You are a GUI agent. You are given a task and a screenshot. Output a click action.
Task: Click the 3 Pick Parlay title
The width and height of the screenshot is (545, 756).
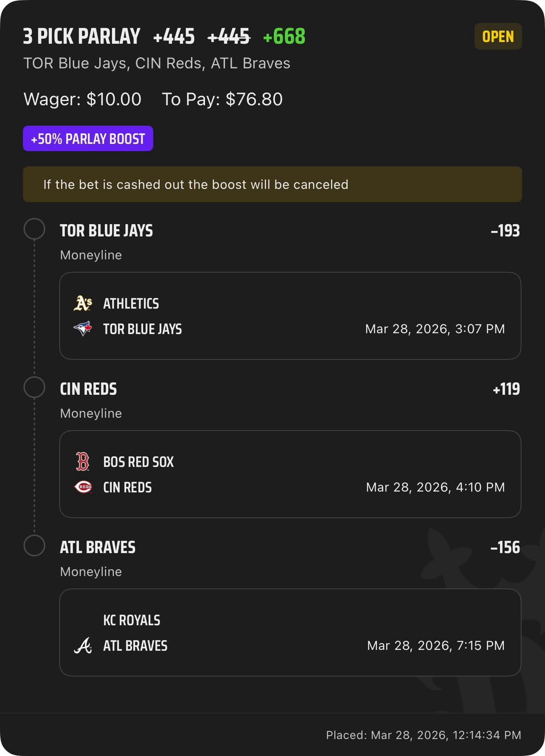tap(81, 37)
